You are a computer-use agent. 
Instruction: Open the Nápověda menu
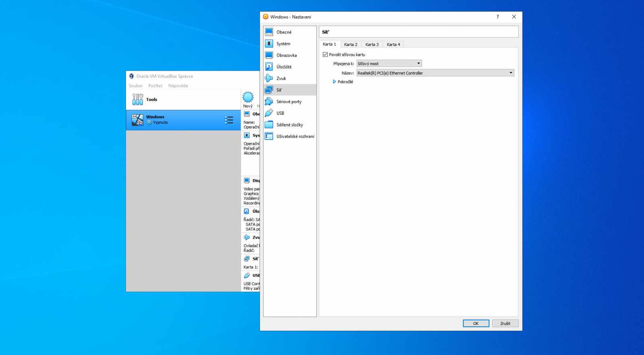pyautogui.click(x=178, y=86)
